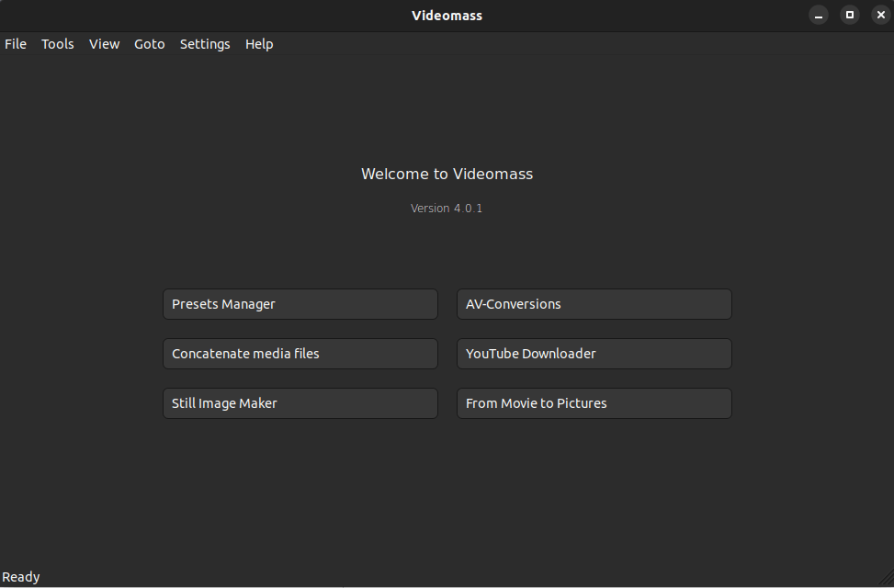Viewport: 894px width, 588px height.
Task: Open the File menu
Action: (16, 44)
